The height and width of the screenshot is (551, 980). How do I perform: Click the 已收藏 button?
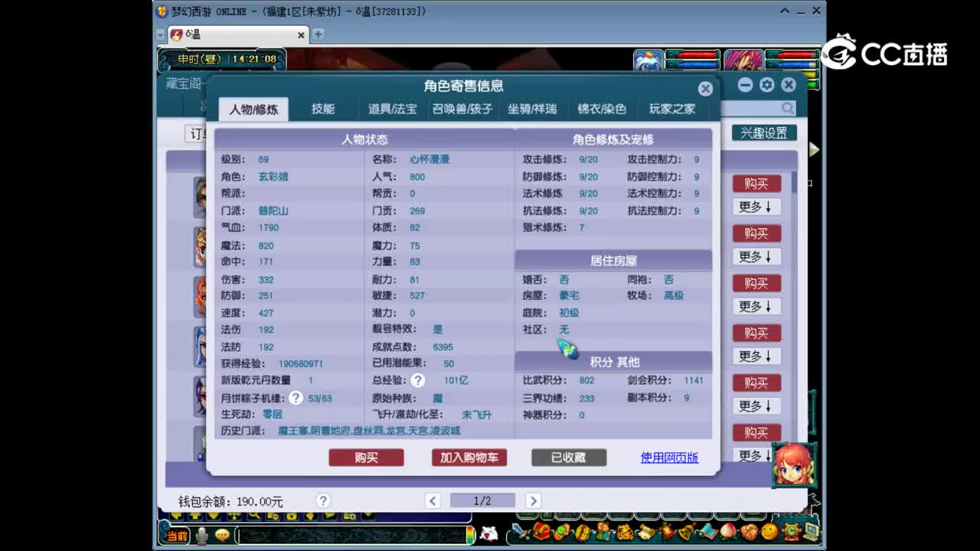pos(569,458)
